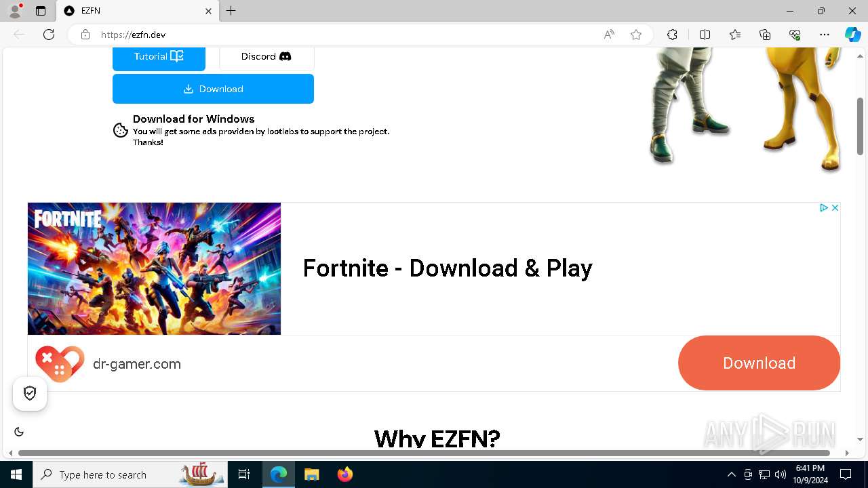This screenshot has width=868, height=488.
Task: Open the AdChoices triangle icon
Action: 824,207
